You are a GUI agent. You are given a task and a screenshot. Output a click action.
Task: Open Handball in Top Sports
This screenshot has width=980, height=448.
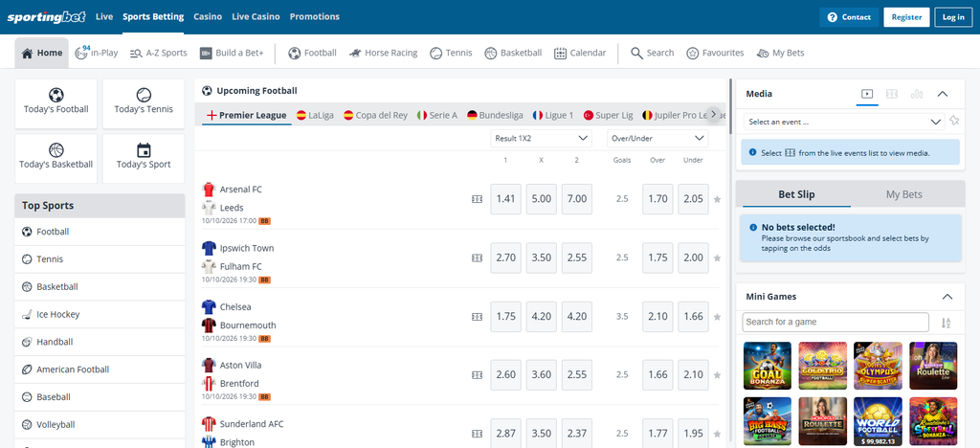(x=100, y=342)
